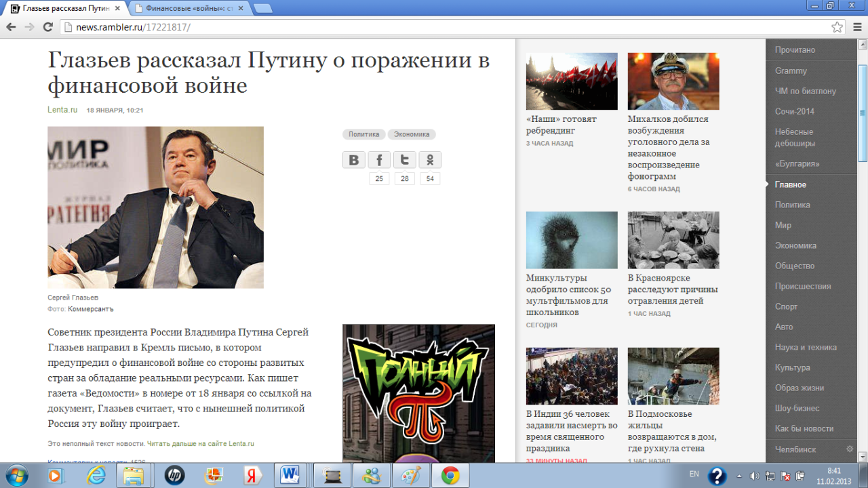Go to the Мир section
This screenshot has height=488, width=868.
tap(783, 225)
